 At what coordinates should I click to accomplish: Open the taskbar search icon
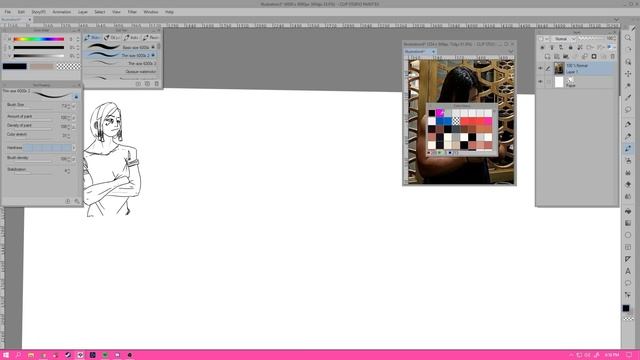18,355
